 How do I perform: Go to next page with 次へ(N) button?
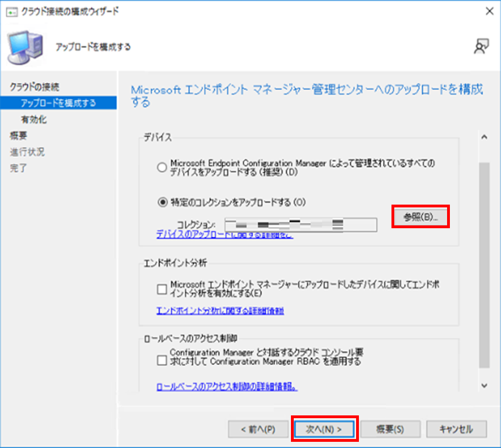[x=324, y=429]
